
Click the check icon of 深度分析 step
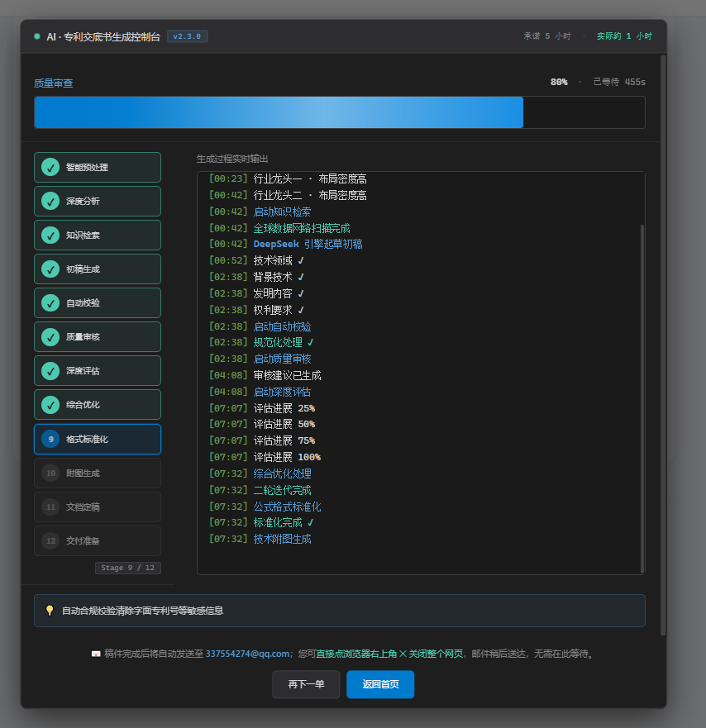50,201
